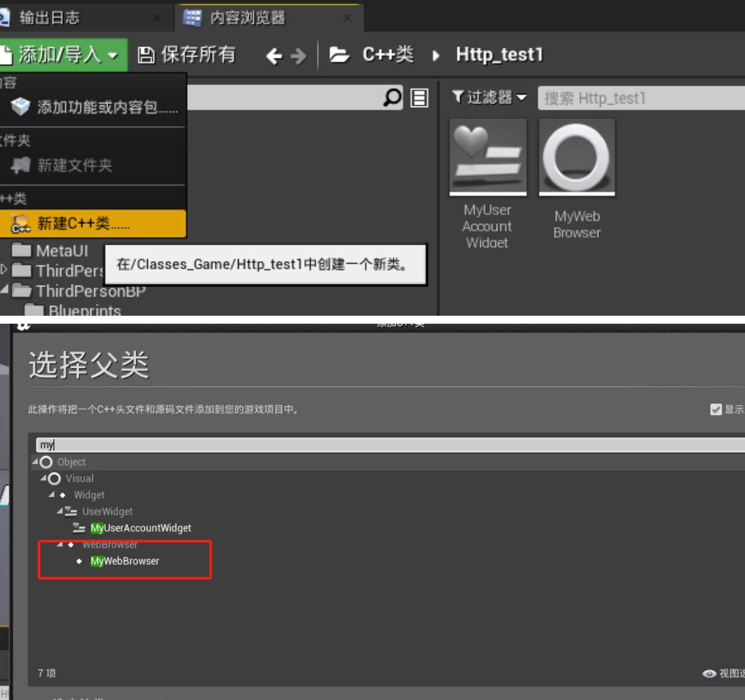The height and width of the screenshot is (700, 745).
Task: Click 保存所有 button
Action: [187, 55]
